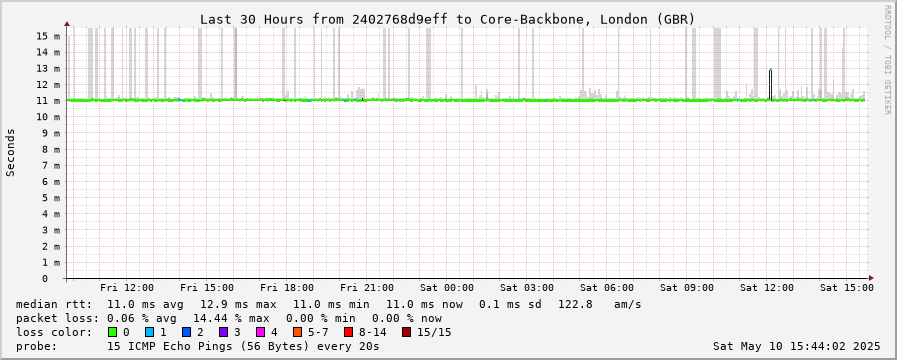Image resolution: width=897 pixels, height=360 pixels.
Task: Click the graph title text
Action: tap(447, 19)
